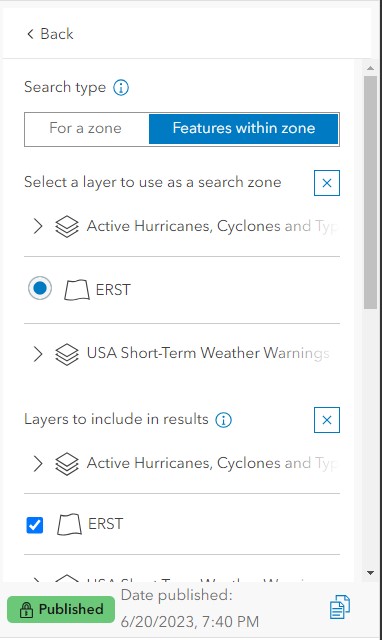Click the 'ERST' label in results layers

click(105, 524)
